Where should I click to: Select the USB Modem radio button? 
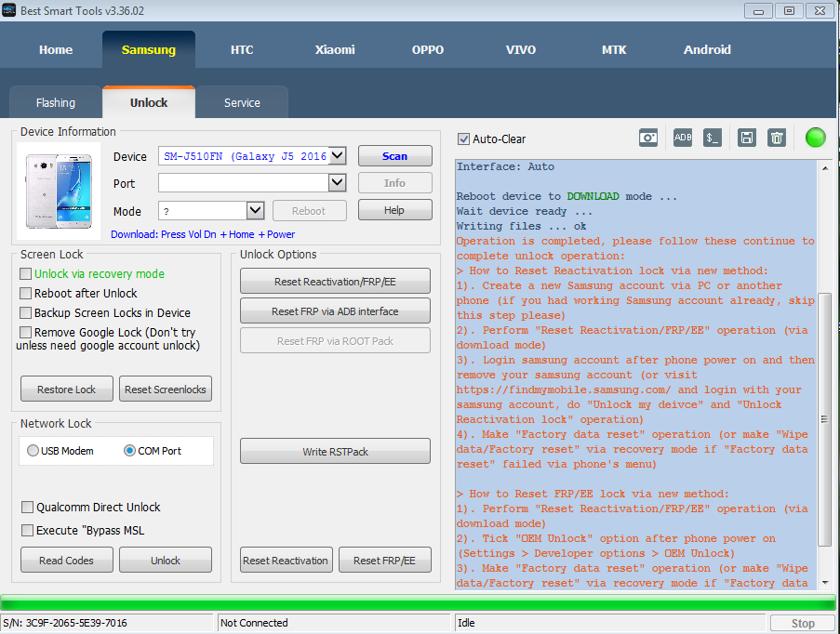[x=33, y=451]
